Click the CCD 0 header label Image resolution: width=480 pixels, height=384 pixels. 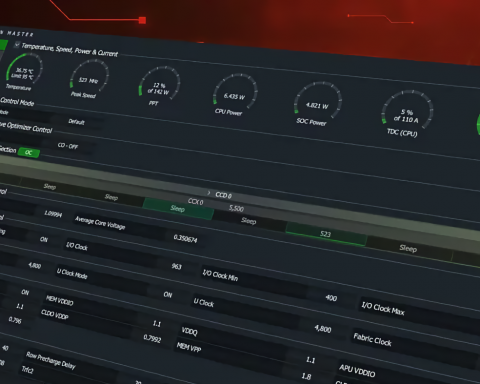[x=223, y=195]
